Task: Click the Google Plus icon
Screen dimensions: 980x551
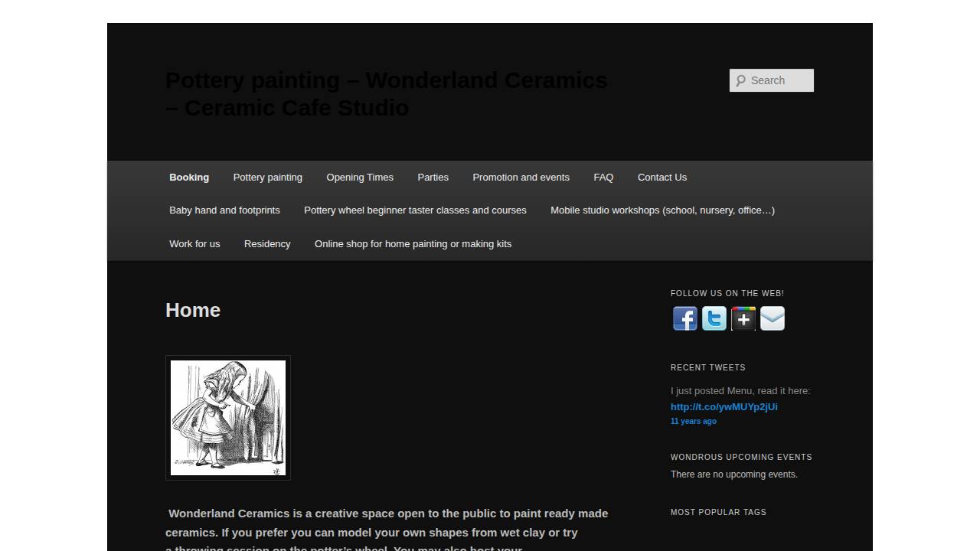Action: [x=743, y=318]
